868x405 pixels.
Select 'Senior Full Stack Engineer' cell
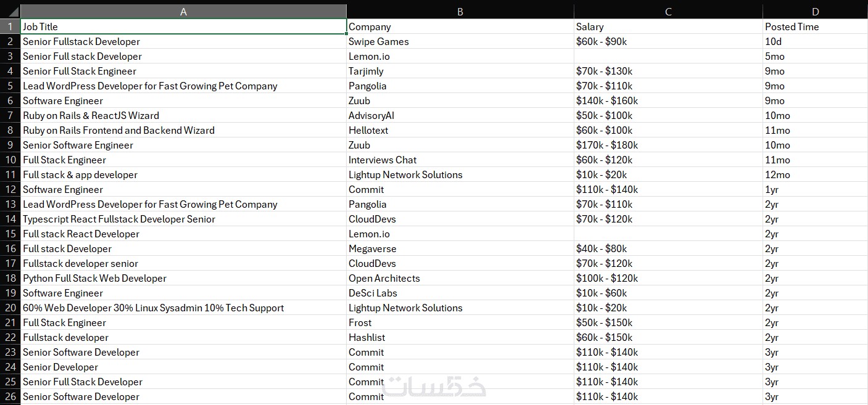click(183, 71)
